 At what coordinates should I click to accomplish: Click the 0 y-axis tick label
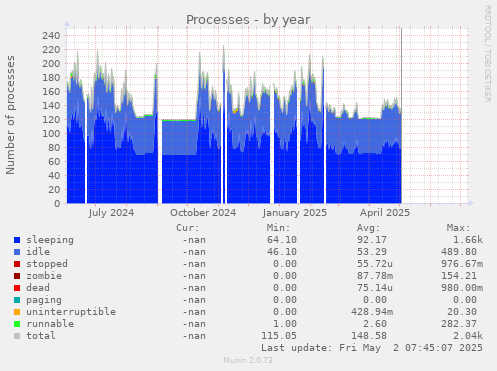click(58, 203)
